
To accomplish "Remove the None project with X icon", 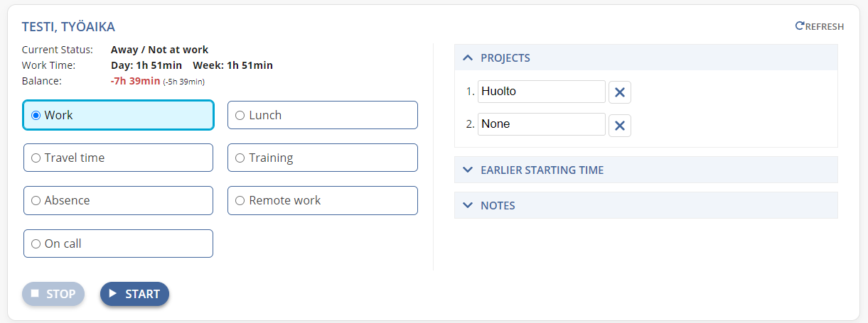I will pyautogui.click(x=620, y=125).
